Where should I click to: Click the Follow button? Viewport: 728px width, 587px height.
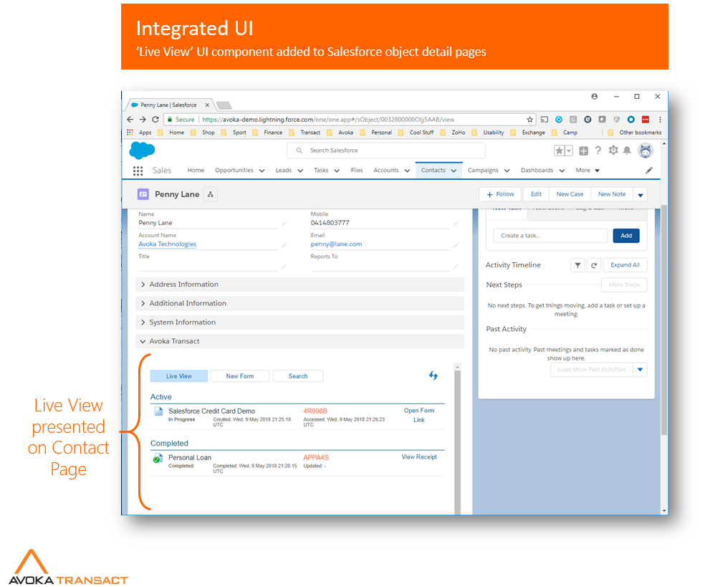[500, 194]
